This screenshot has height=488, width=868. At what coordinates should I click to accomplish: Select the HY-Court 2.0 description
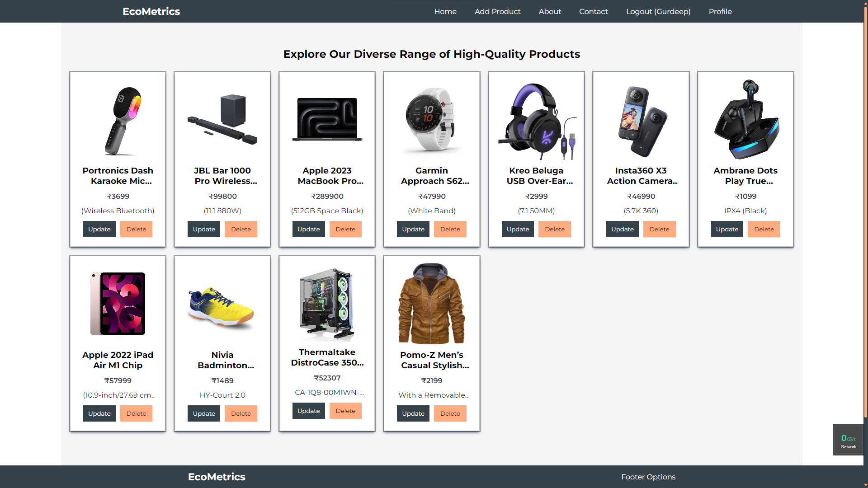222,395
